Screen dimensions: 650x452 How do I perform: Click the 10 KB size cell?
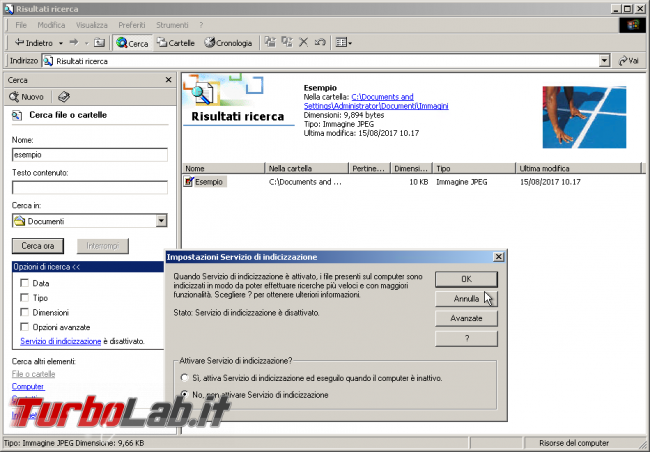pos(419,182)
